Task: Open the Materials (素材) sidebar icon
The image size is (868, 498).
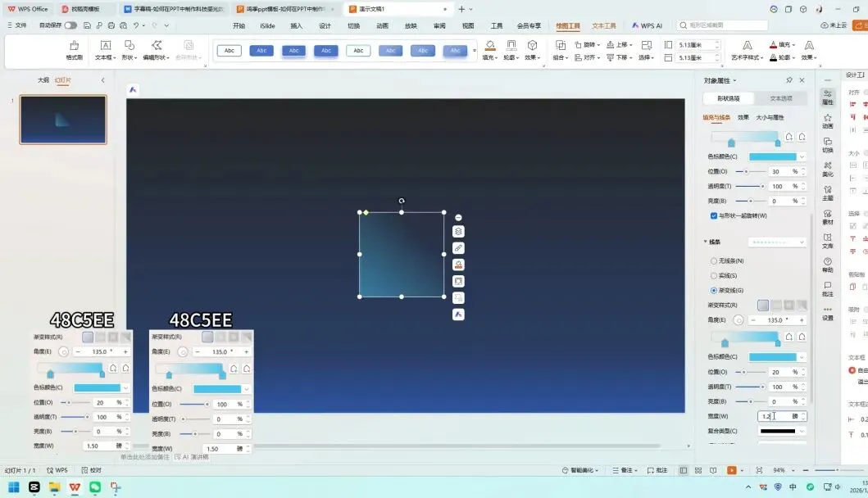Action: (828, 217)
